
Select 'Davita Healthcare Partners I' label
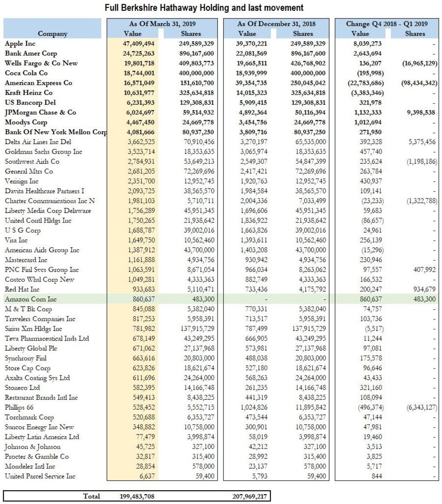tap(44, 191)
